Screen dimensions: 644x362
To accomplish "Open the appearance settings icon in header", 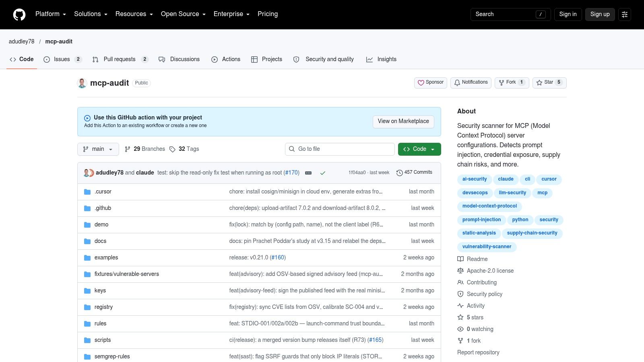I will click(625, 14).
